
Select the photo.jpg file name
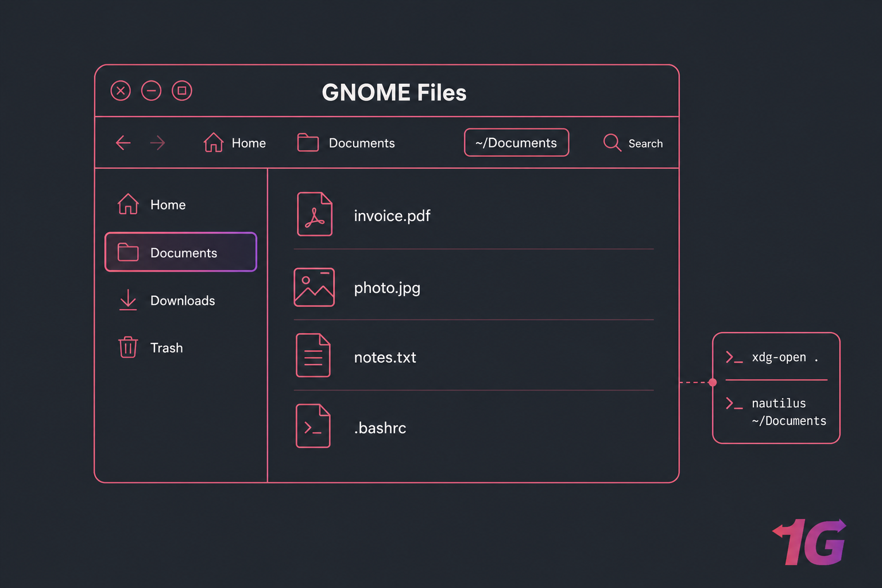pos(387,288)
